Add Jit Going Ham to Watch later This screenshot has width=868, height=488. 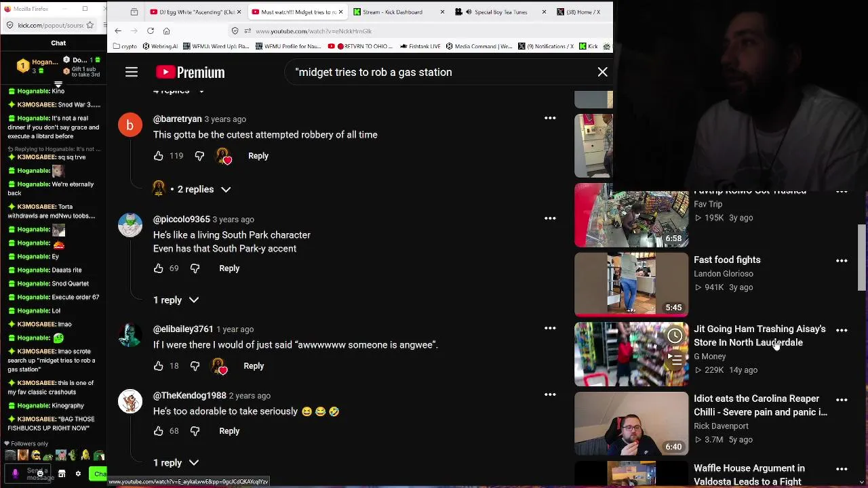point(675,335)
